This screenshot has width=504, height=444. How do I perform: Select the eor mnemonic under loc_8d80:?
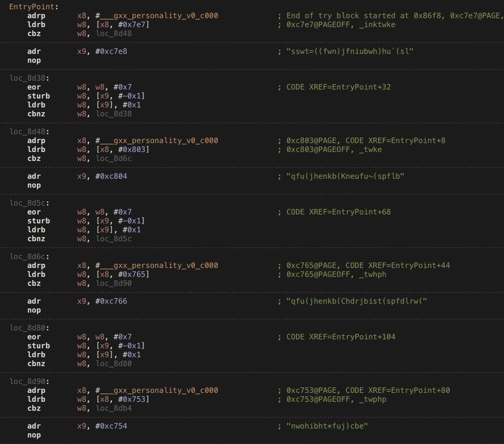click(34, 337)
